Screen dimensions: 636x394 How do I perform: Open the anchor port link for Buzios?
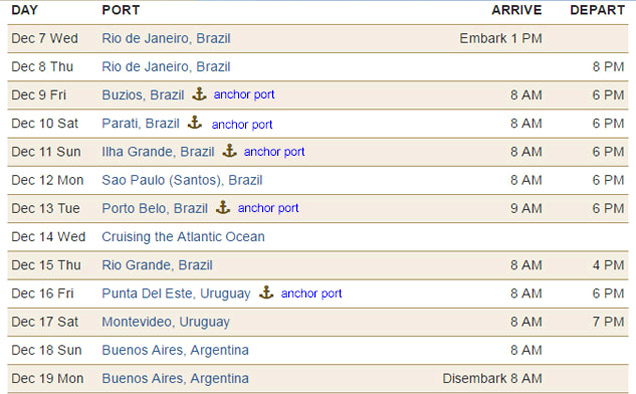coord(244,95)
